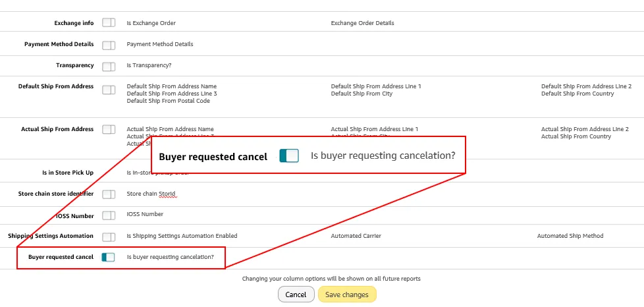This screenshot has width=644, height=307.
Task: Click 'Default Ship From Postal Code' text
Action: 169,101
